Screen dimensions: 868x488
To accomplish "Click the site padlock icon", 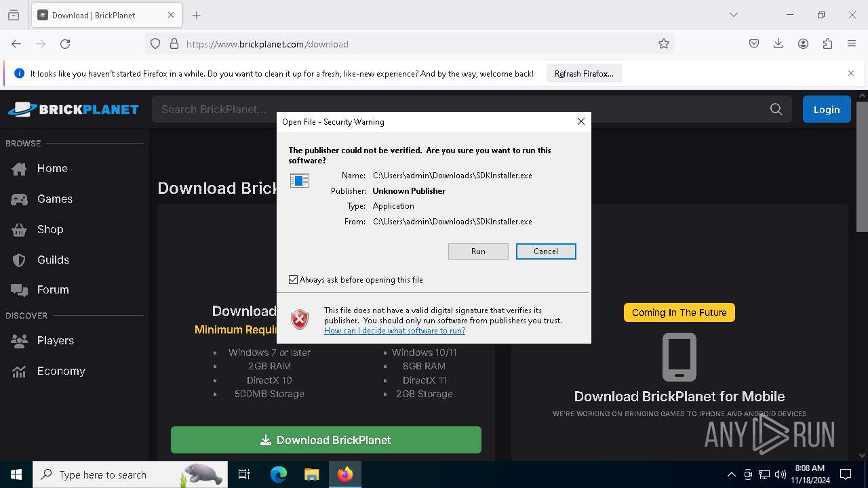I will [x=174, y=43].
